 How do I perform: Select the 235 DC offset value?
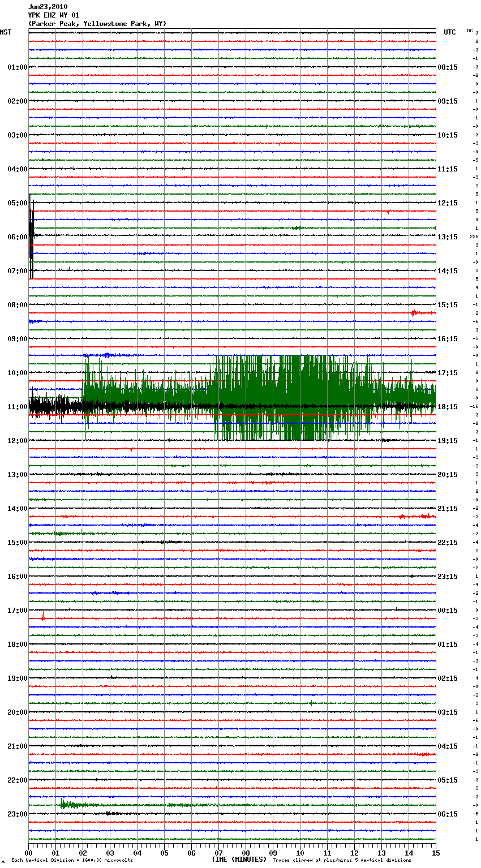[474, 237]
